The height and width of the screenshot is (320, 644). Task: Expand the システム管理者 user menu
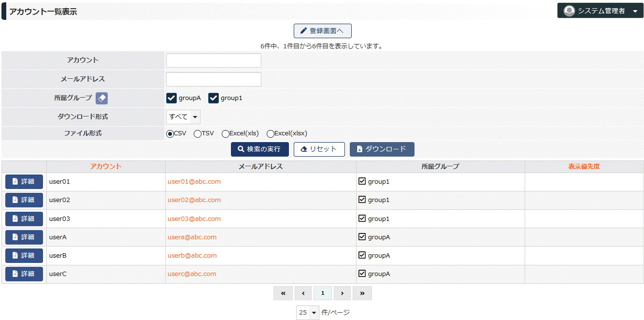[634, 11]
